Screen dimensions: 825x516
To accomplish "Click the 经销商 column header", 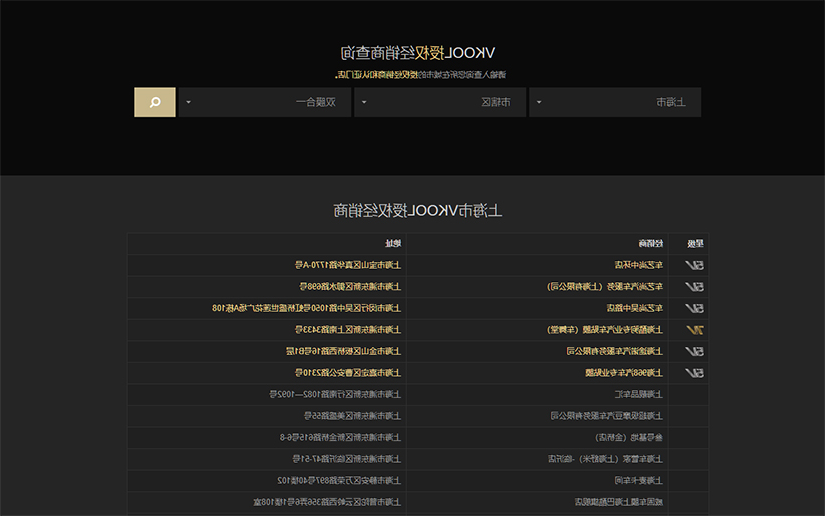I will pos(650,244).
